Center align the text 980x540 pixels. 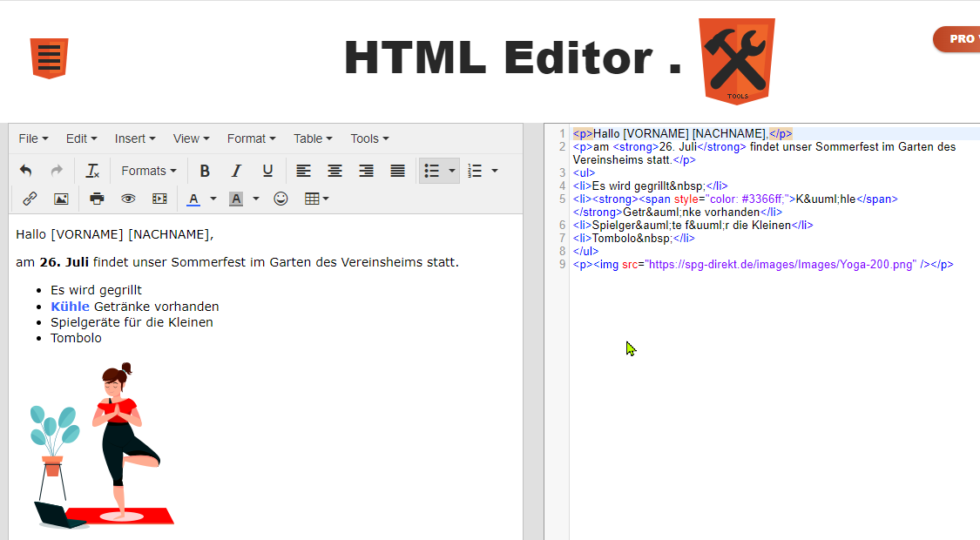pyautogui.click(x=335, y=171)
